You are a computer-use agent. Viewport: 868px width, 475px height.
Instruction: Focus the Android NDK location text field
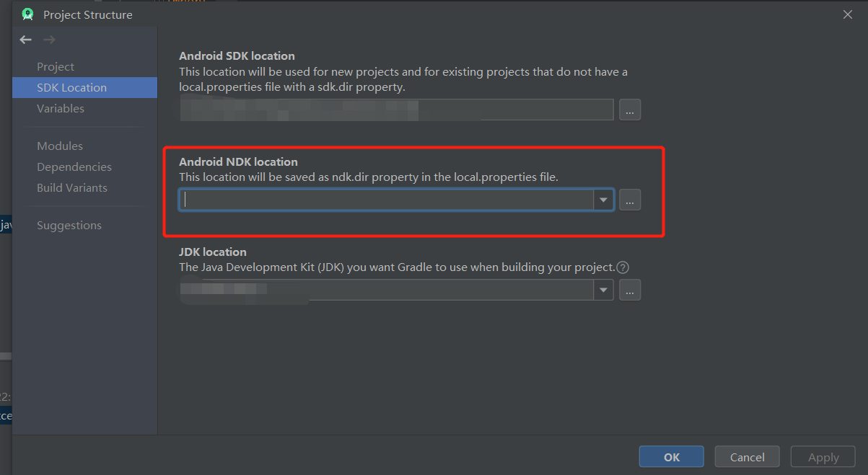pyautogui.click(x=387, y=200)
